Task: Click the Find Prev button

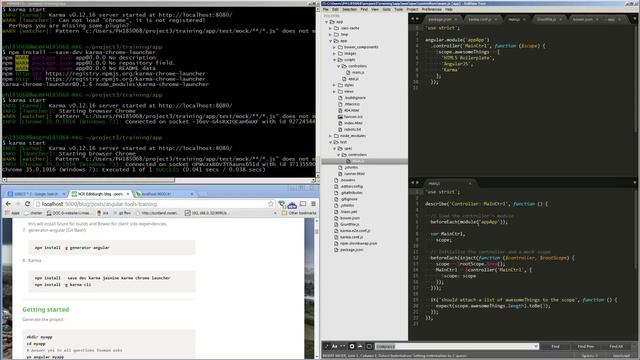Action: pos(586,347)
